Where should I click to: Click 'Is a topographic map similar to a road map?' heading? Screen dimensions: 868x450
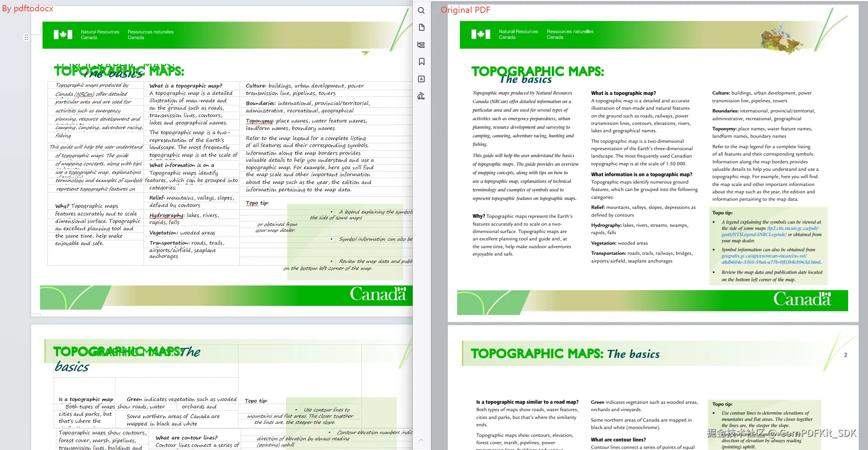click(x=527, y=402)
